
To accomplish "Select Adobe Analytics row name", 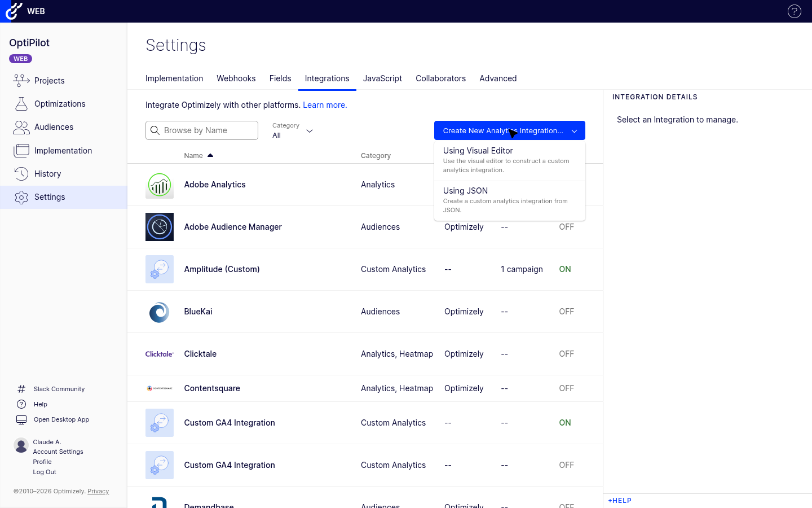I will pyautogui.click(x=215, y=185).
